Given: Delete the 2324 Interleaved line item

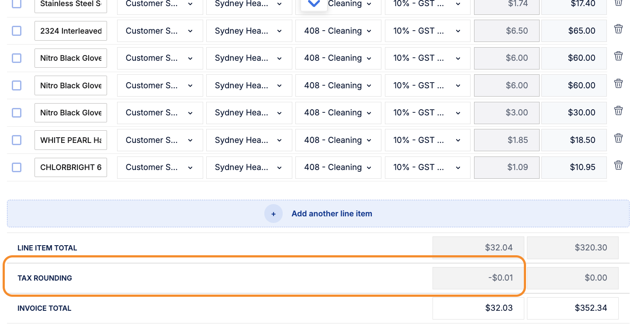Looking at the screenshot, I should pyautogui.click(x=618, y=29).
